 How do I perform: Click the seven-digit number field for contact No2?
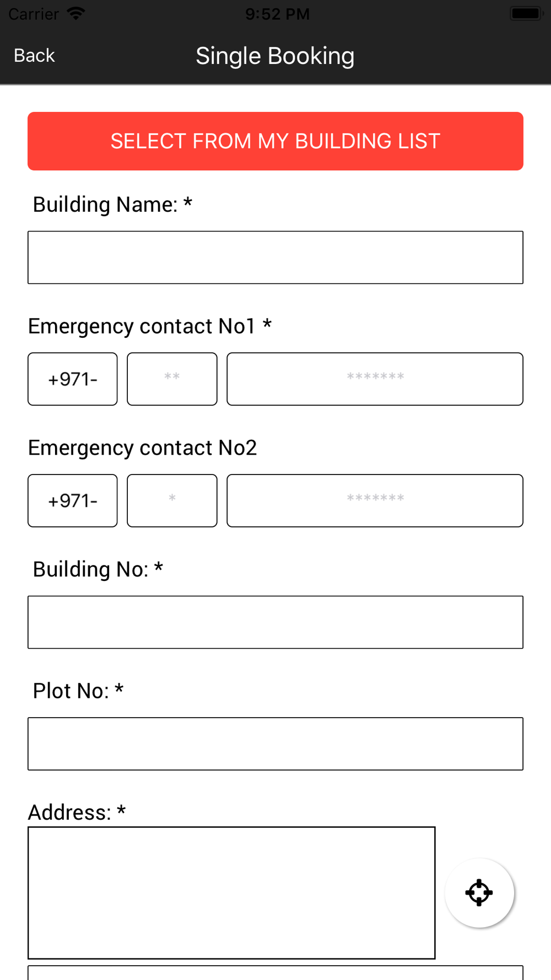[x=375, y=500]
